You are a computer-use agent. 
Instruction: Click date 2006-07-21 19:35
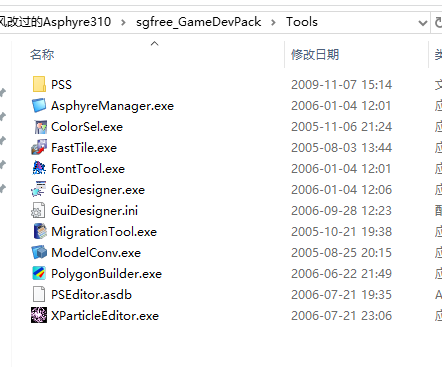[x=341, y=295]
